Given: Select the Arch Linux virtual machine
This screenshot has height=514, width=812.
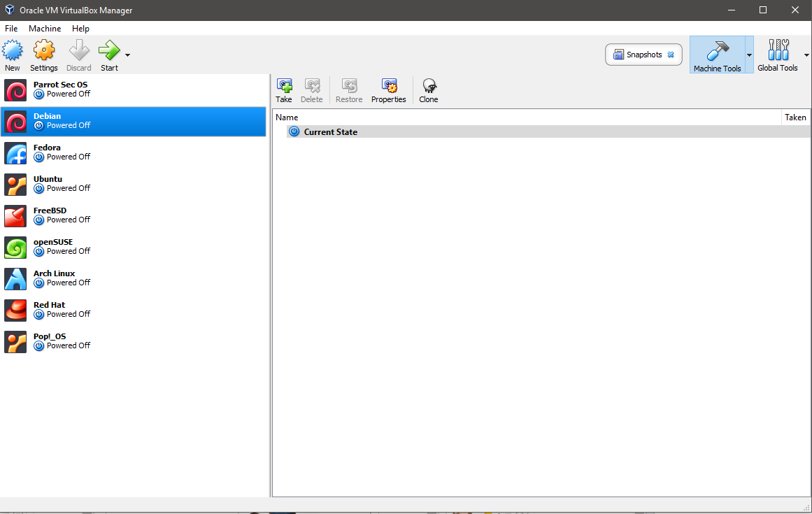Looking at the screenshot, I should [134, 279].
